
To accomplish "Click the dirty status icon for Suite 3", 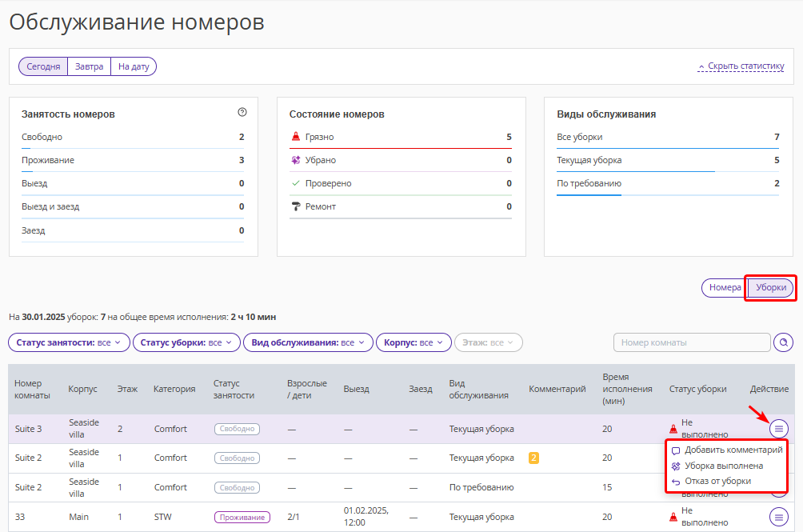I will tap(673, 429).
